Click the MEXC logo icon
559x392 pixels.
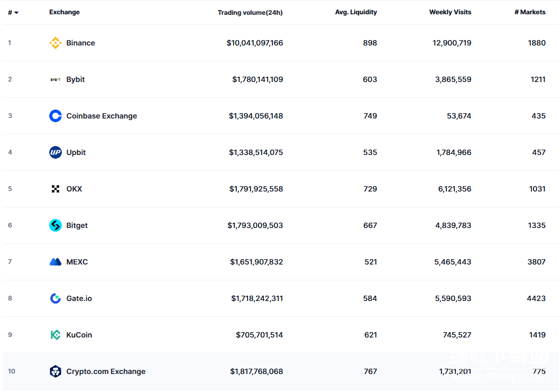(56, 262)
